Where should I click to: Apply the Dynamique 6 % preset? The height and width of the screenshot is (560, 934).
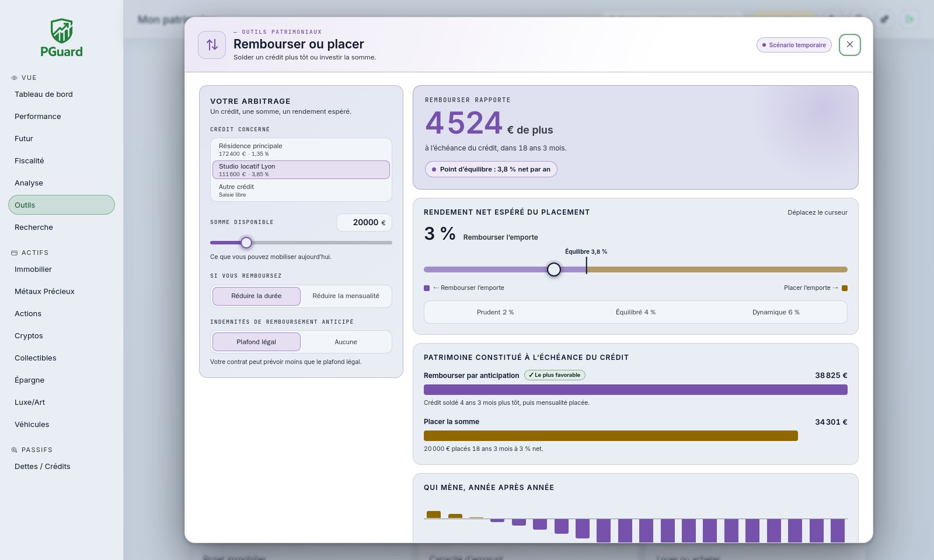[x=776, y=312]
